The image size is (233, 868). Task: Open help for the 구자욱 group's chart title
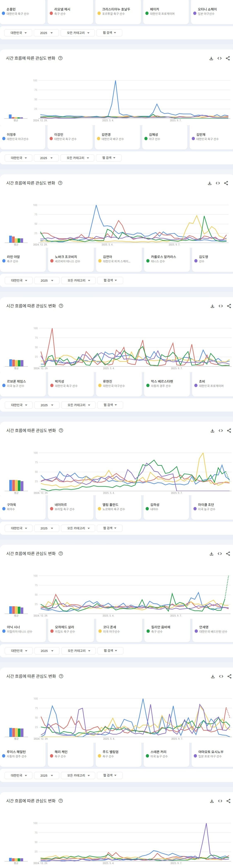pos(61,553)
